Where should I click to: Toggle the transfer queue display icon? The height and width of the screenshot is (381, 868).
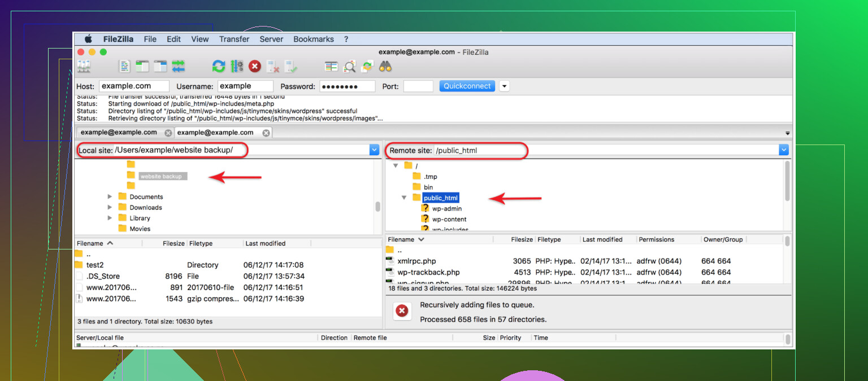click(x=179, y=67)
